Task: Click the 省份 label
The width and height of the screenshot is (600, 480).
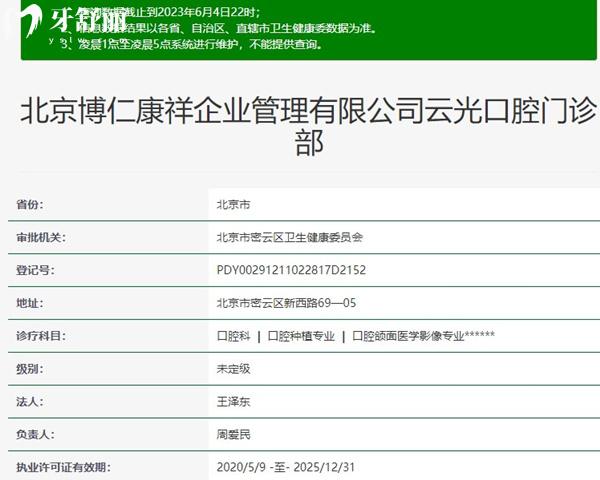Action: click(29, 204)
